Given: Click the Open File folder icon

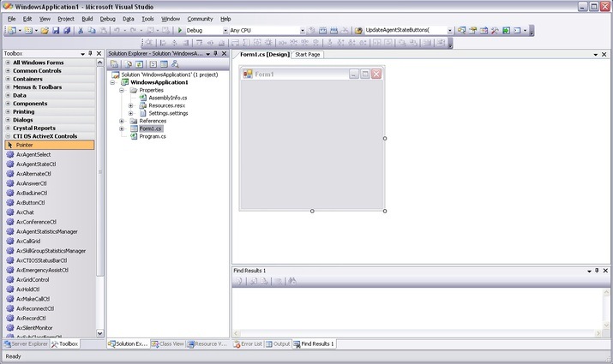Looking at the screenshot, I should 45,30.
